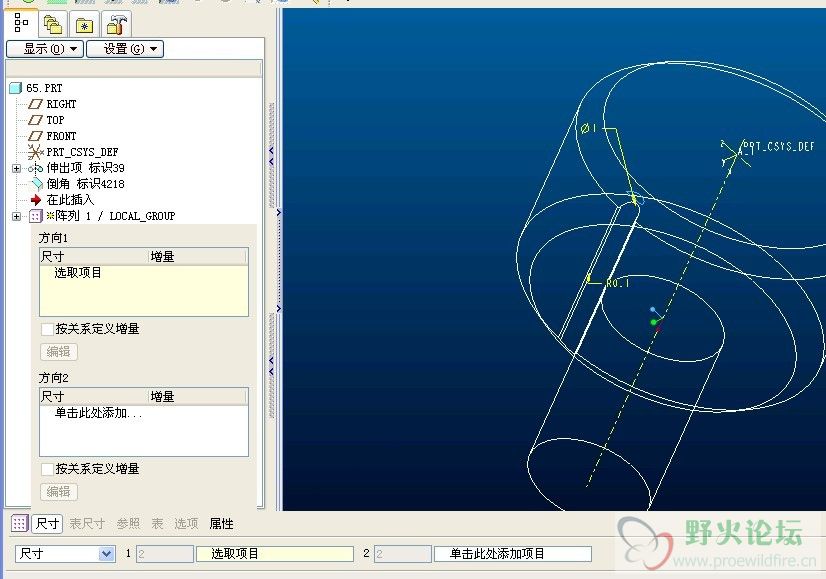Open the 选项 dashboard tab

[x=186, y=524]
